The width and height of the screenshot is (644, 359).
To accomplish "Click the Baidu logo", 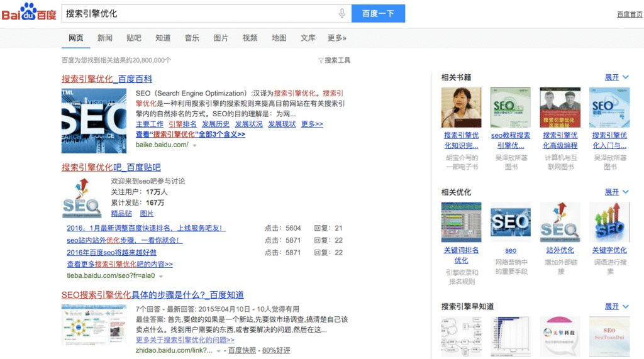I will [x=29, y=13].
